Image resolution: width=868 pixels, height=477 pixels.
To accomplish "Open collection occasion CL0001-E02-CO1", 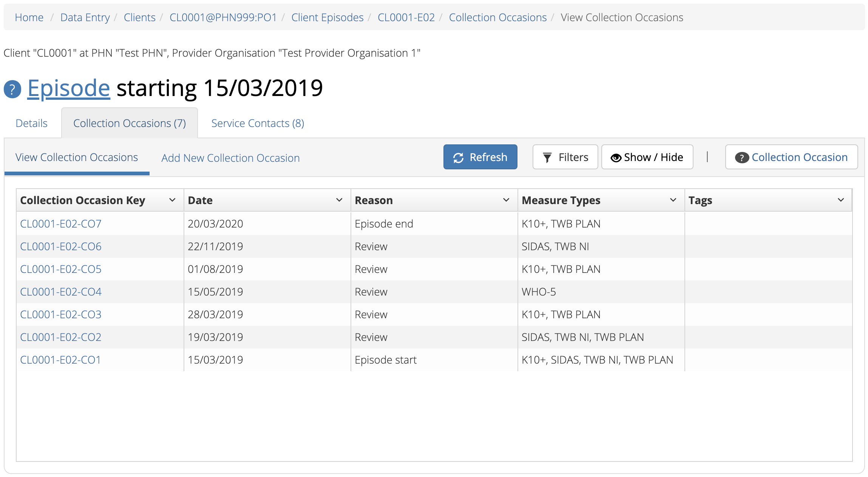I will [60, 360].
